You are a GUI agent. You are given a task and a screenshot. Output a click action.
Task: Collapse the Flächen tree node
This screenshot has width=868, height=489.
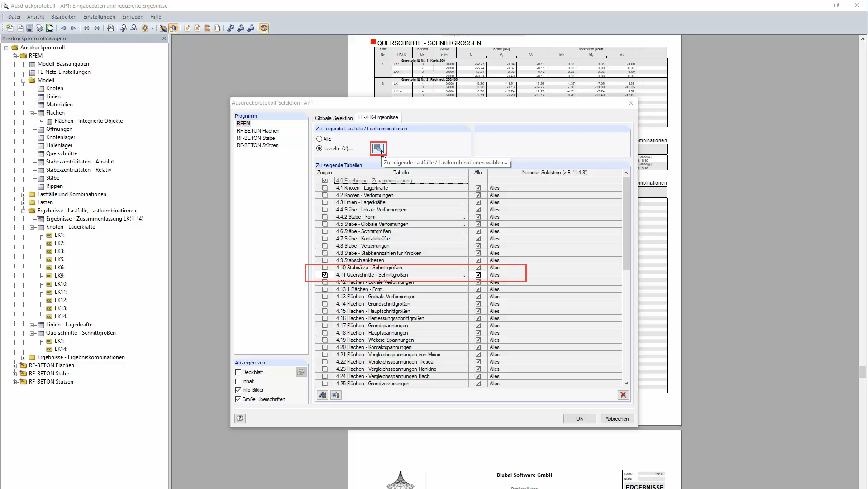(x=32, y=113)
